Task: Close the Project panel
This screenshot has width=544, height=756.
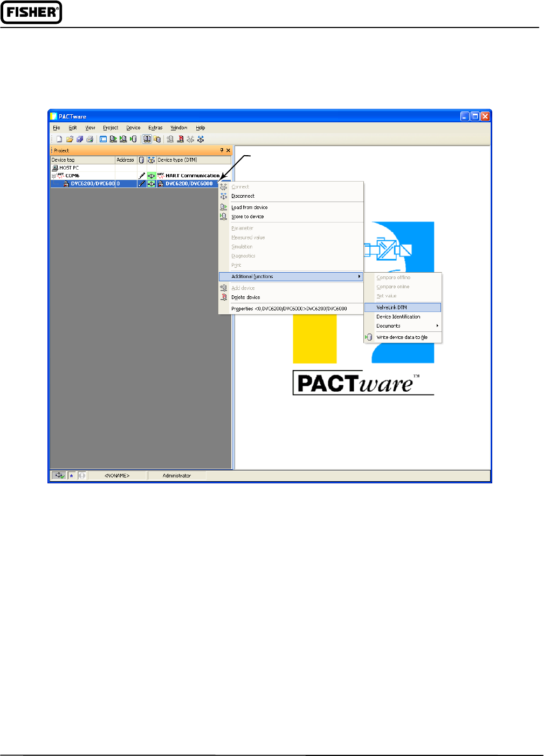Action: click(228, 150)
